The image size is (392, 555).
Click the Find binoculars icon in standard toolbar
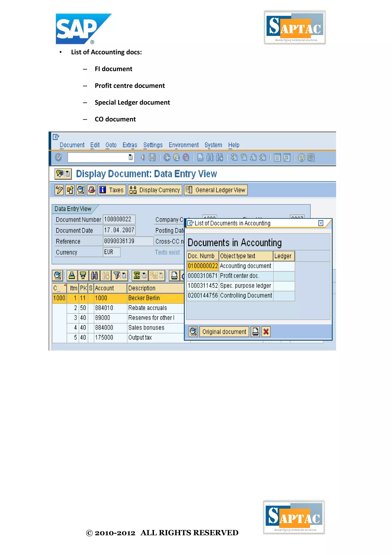tap(210, 157)
